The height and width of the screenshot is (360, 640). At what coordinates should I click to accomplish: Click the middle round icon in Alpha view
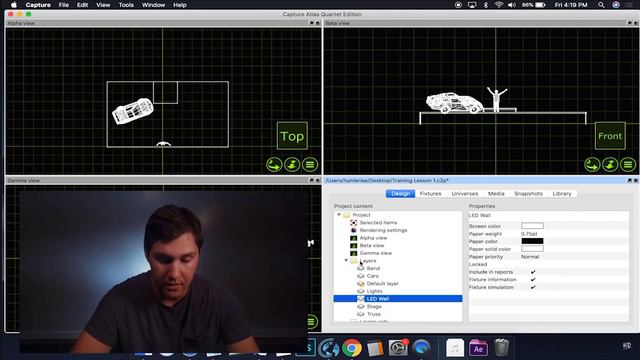292,164
